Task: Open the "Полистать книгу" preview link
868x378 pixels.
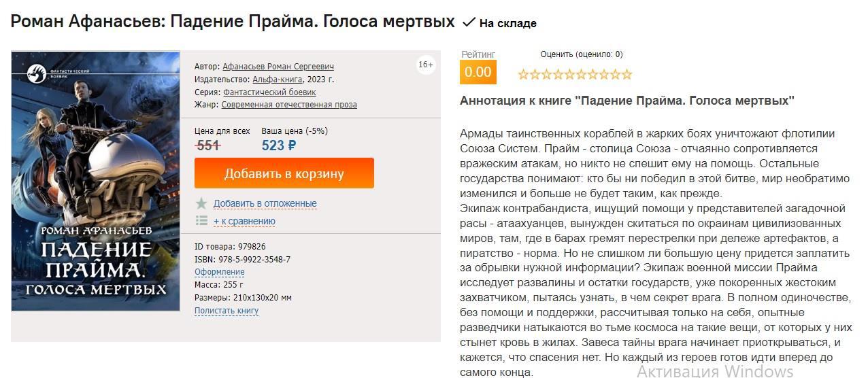Action: pos(227,311)
